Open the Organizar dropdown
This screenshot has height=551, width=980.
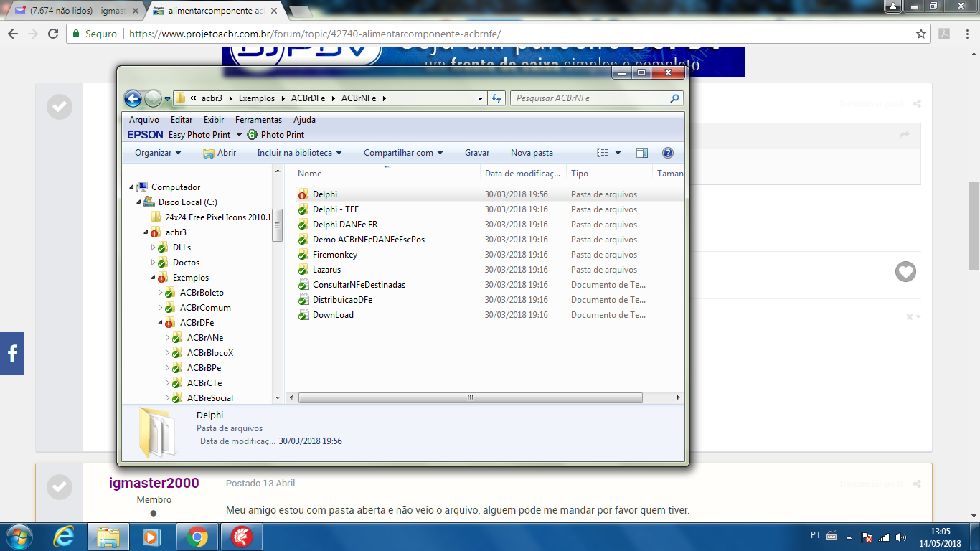[x=158, y=153]
